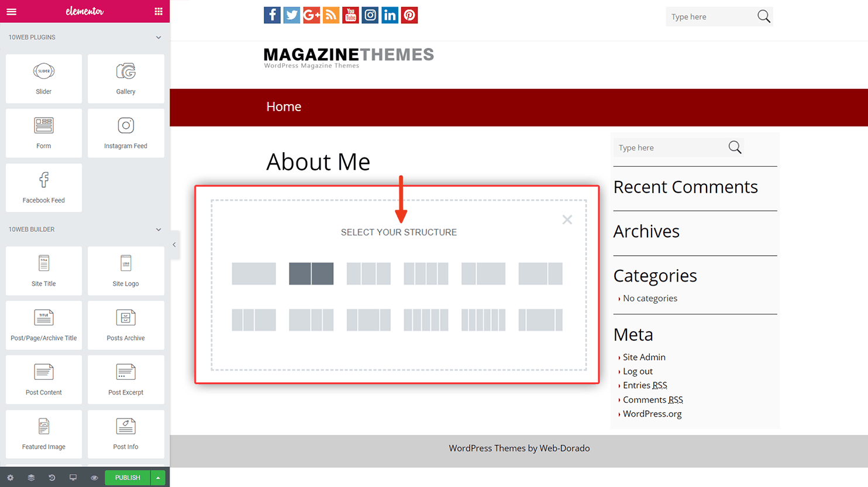Choose the three equal columns structure
The height and width of the screenshot is (487, 868).
[368, 273]
